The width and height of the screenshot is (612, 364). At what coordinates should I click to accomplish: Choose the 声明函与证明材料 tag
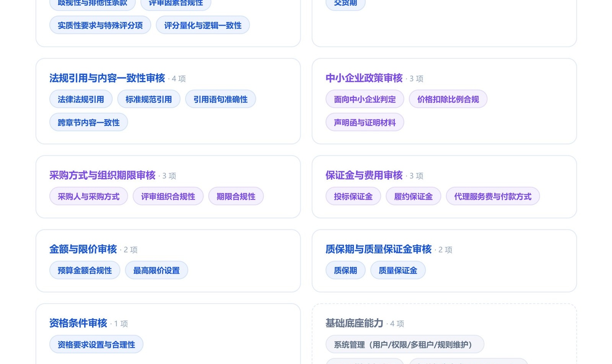[365, 122]
